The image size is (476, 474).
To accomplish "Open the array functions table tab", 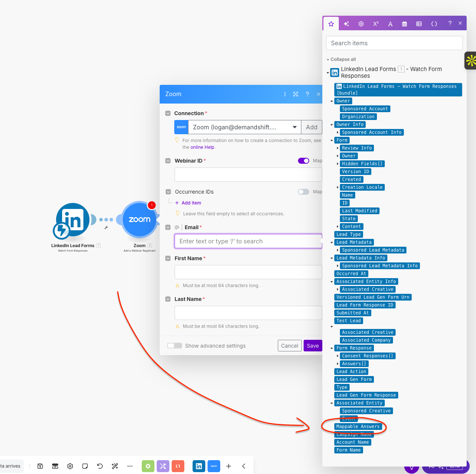I will pyautogui.click(x=419, y=24).
